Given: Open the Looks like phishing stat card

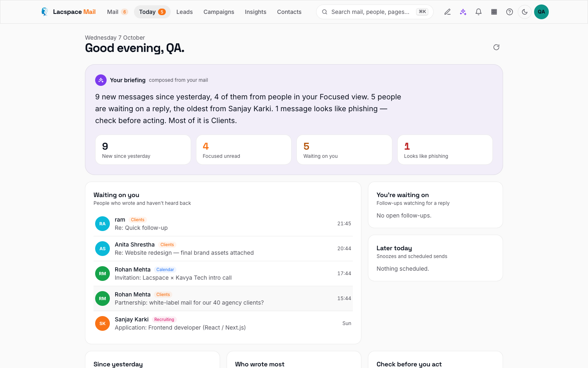Looking at the screenshot, I should click(445, 150).
